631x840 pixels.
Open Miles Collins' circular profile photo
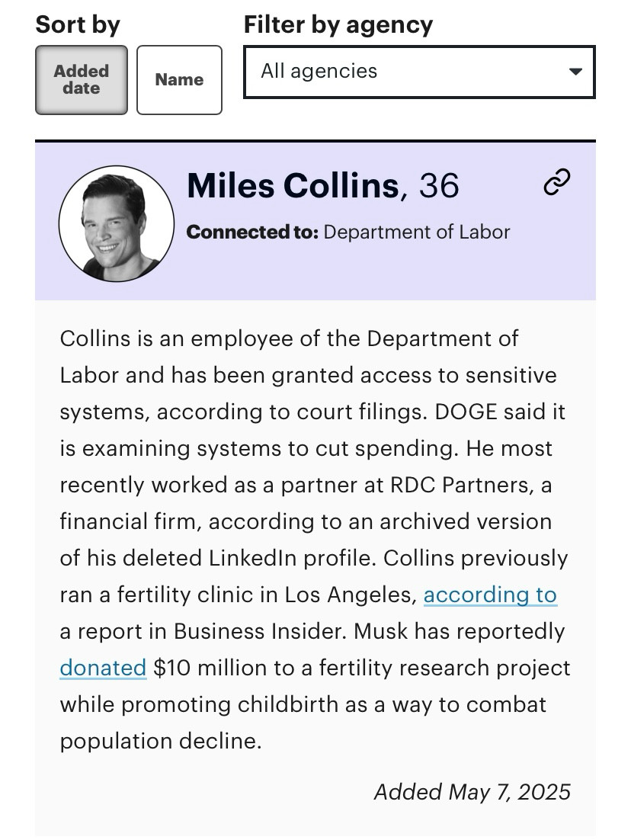(x=117, y=223)
